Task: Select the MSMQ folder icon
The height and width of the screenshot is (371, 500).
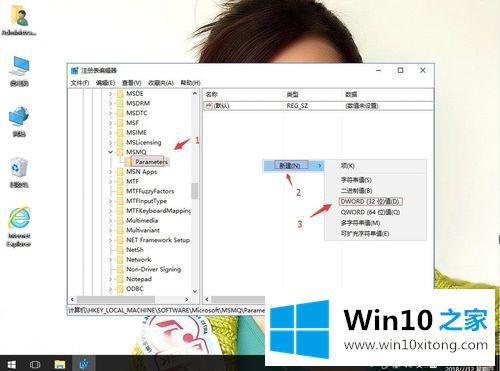Action: tap(120, 152)
